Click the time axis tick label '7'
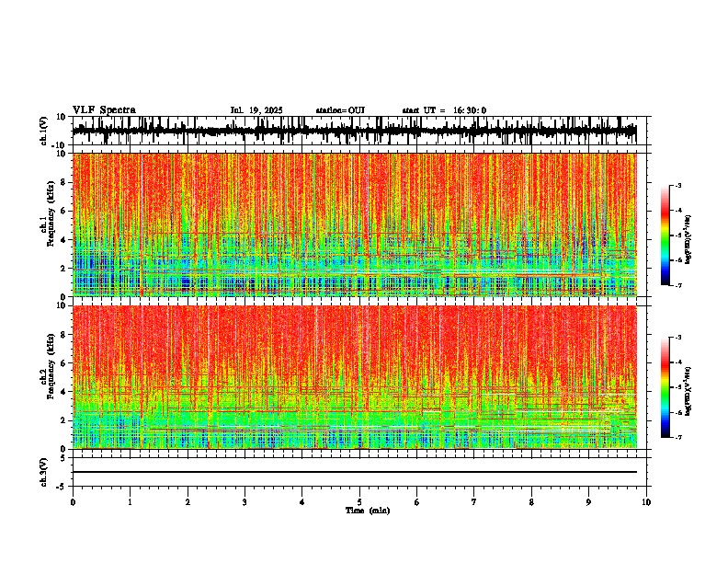Image resolution: width=728 pixels, height=563 pixels. coord(474,502)
